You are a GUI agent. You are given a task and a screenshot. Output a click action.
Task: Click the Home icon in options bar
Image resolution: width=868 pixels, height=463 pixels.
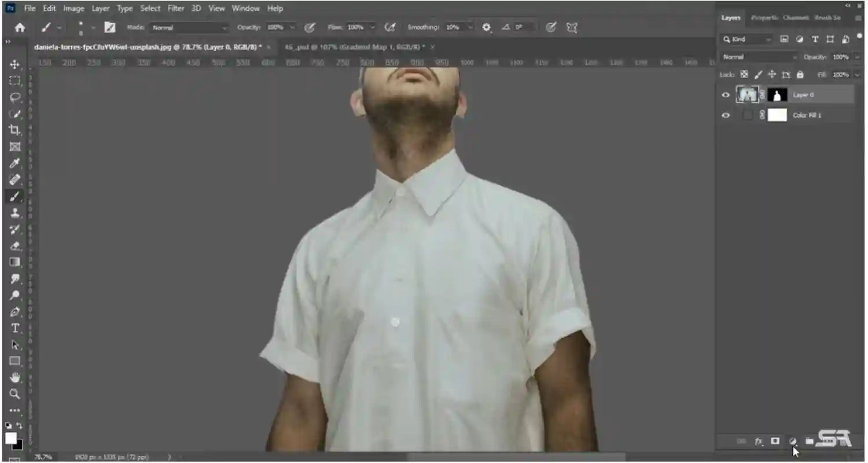point(20,27)
